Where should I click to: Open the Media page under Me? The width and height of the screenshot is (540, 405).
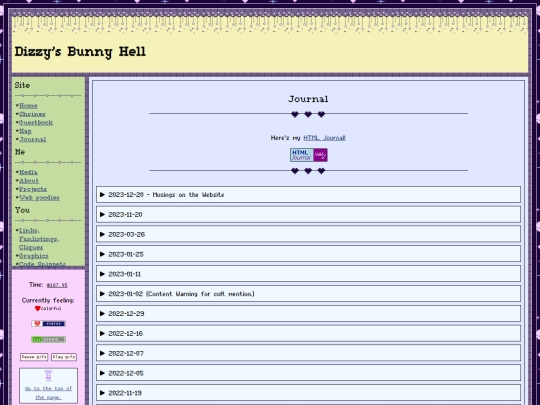point(28,172)
